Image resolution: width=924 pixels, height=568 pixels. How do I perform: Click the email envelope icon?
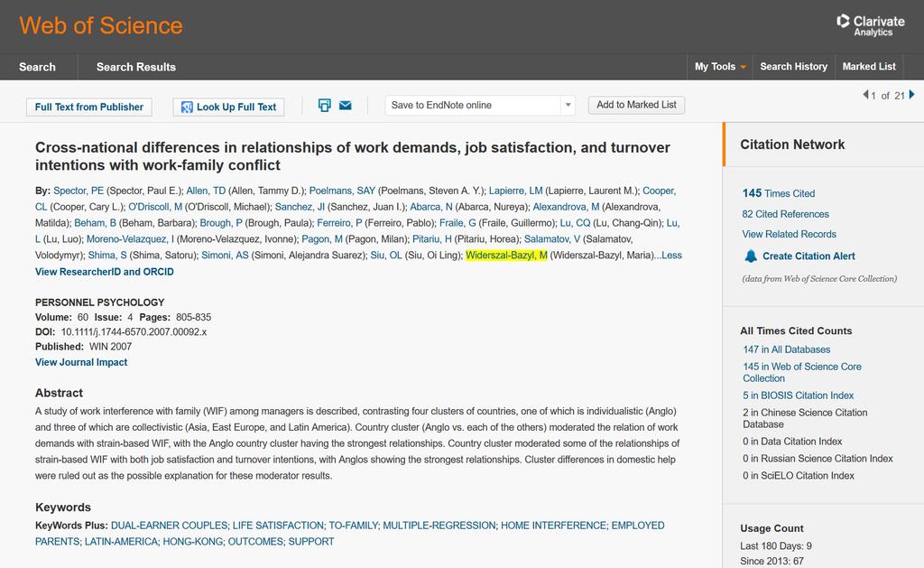click(x=346, y=106)
